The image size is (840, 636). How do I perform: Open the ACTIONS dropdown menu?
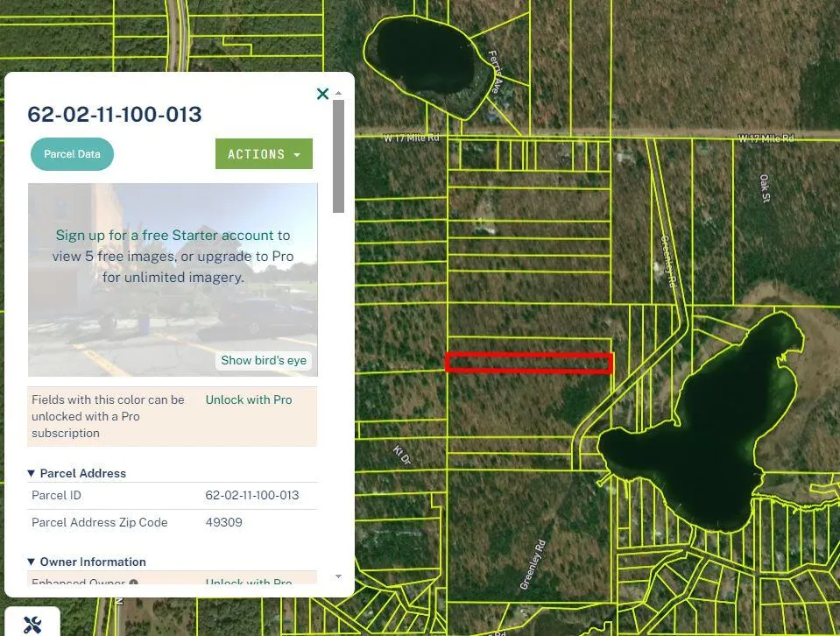click(264, 154)
